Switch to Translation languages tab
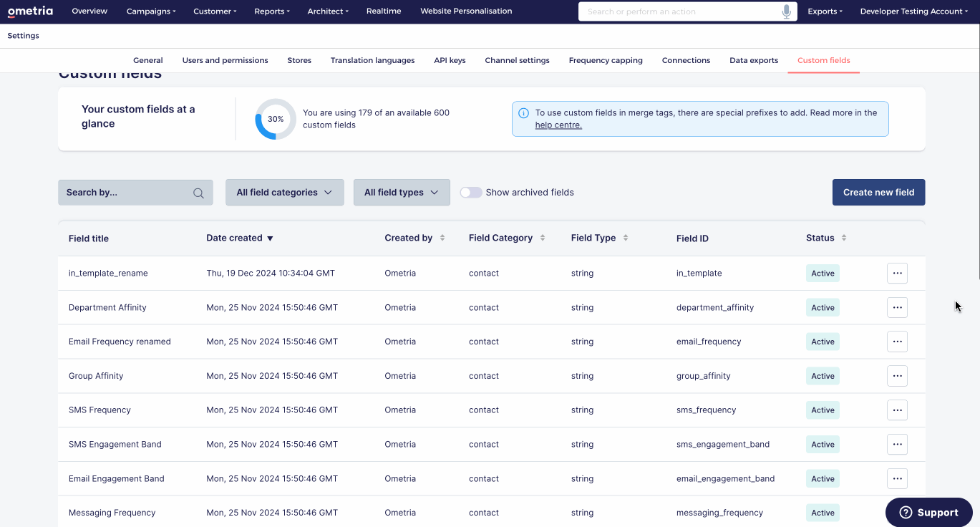This screenshot has width=980, height=527. coord(372,61)
